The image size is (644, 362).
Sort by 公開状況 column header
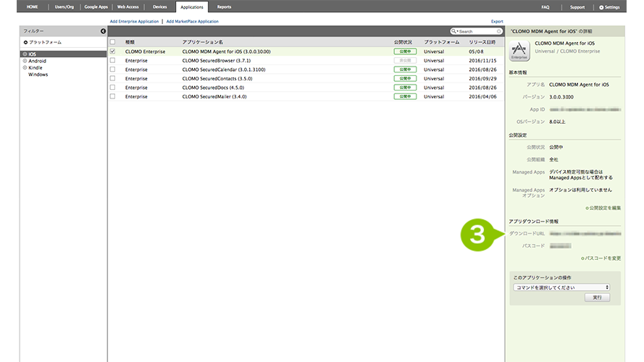[x=403, y=42]
